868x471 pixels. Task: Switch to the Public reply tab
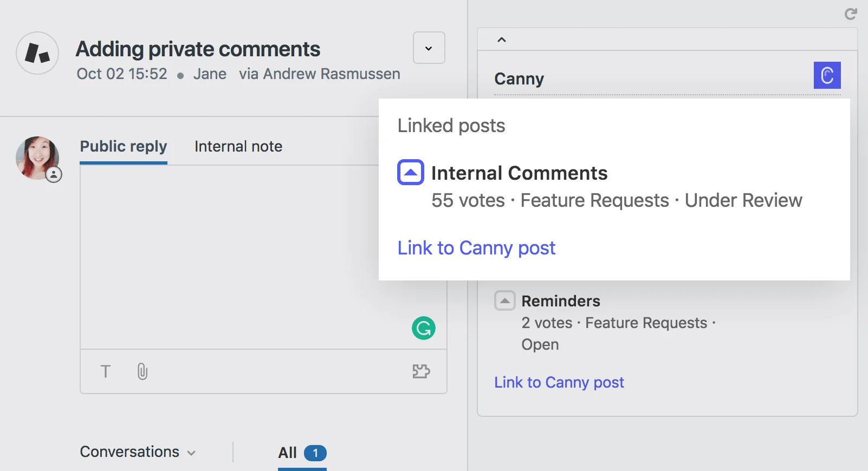tap(124, 147)
